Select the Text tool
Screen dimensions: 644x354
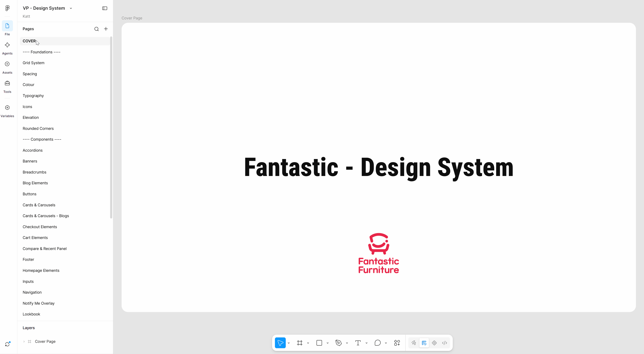[358, 343]
